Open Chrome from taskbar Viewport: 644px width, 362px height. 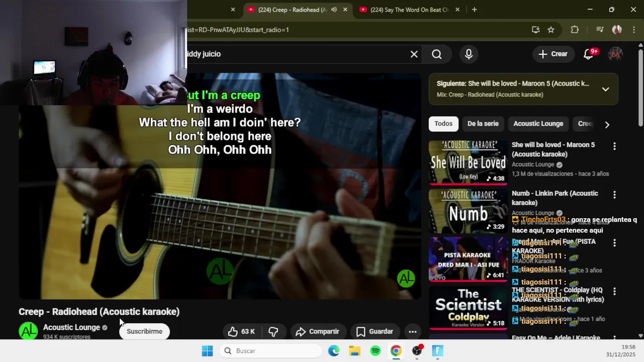click(396, 351)
